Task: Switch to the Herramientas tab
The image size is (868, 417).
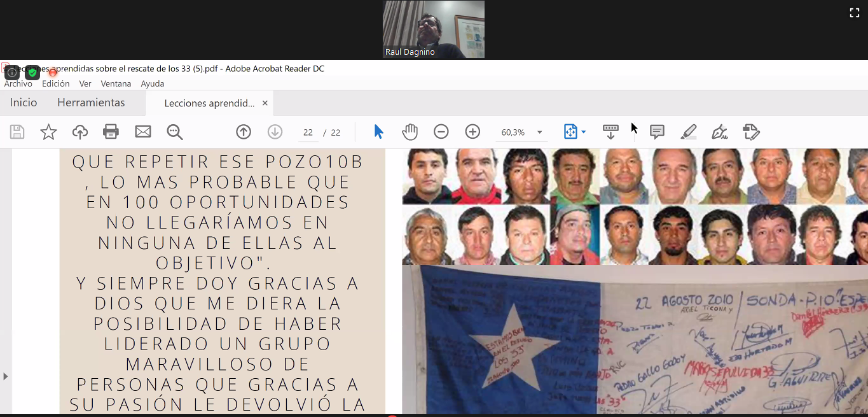Action: pos(91,102)
